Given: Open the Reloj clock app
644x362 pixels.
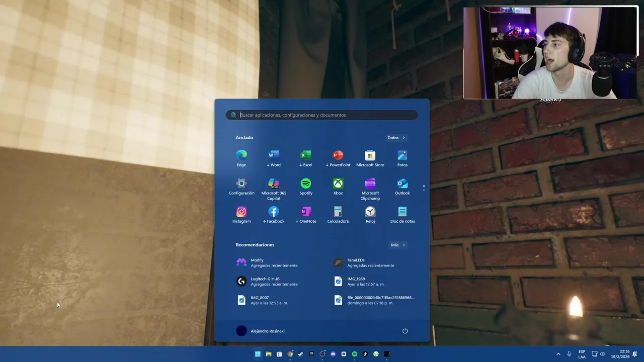Looking at the screenshot, I should pos(370,215).
